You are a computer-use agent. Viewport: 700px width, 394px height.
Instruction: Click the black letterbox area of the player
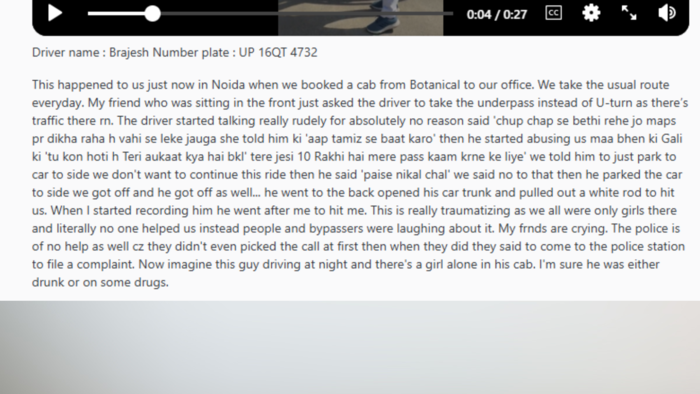(x=179, y=28)
